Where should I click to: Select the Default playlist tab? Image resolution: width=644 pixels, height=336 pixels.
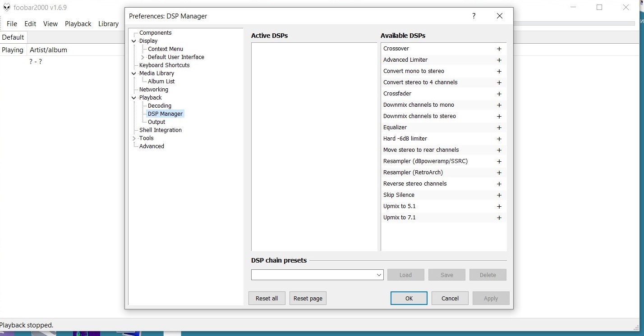13,37
